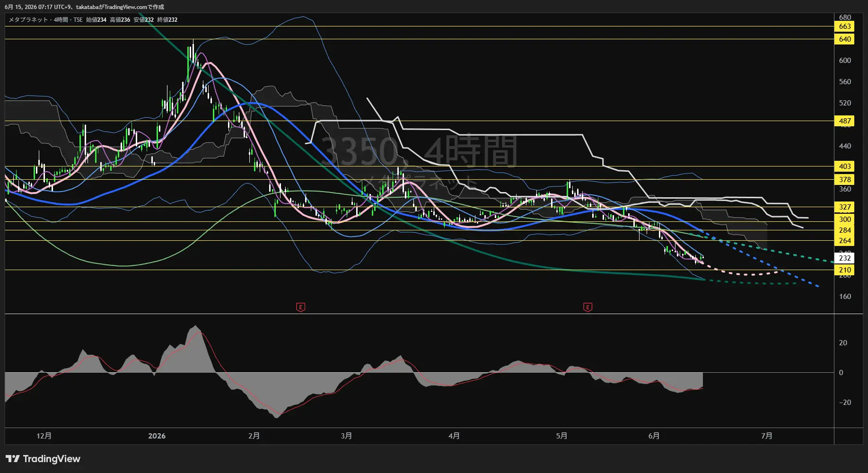Click the earnings E marker between 2月 and 3月
Screen dimensions: 868x473
pos(300,307)
